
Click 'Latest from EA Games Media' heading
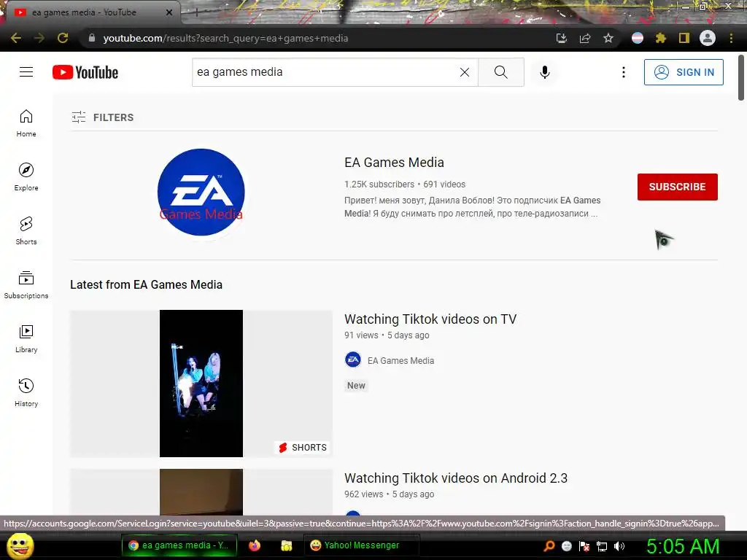point(146,285)
